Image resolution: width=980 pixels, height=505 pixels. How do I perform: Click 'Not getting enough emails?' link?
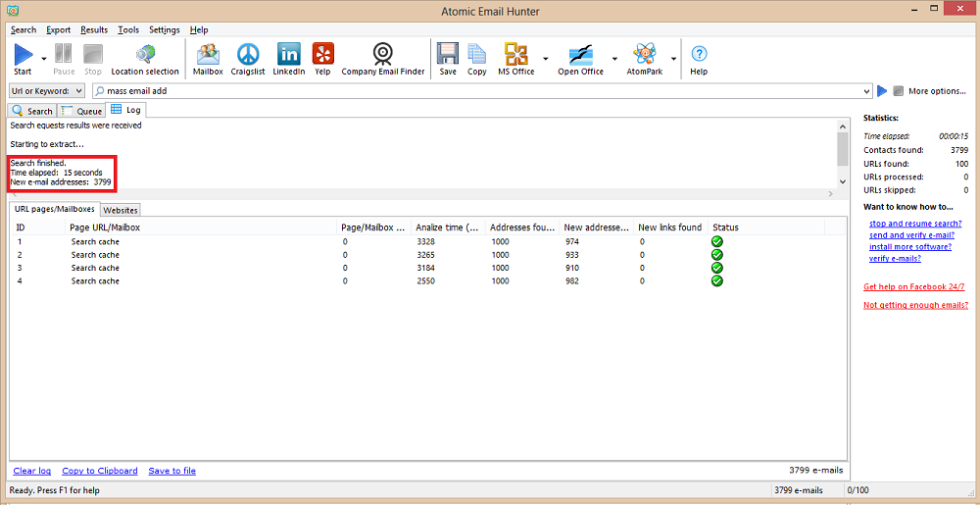[x=915, y=306]
